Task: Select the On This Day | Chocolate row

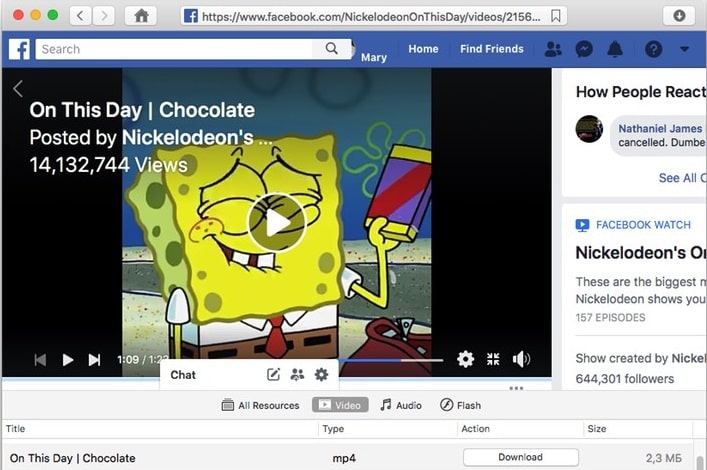Action: (347, 458)
